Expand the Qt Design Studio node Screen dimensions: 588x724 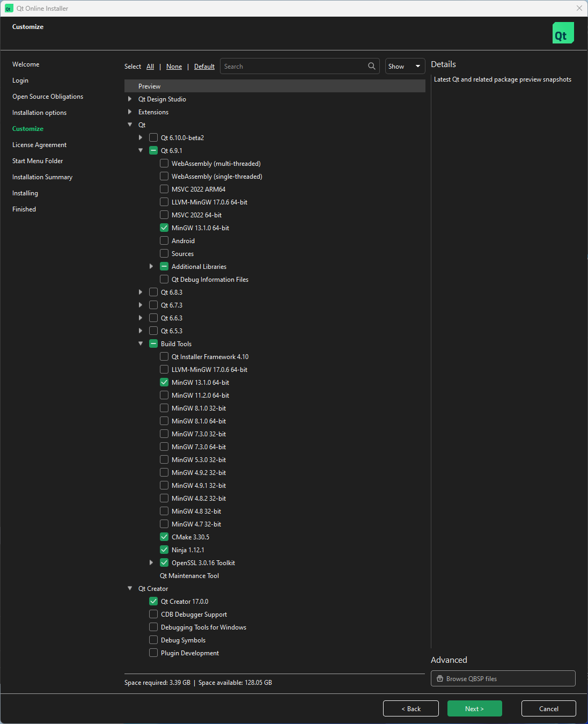[x=130, y=99]
